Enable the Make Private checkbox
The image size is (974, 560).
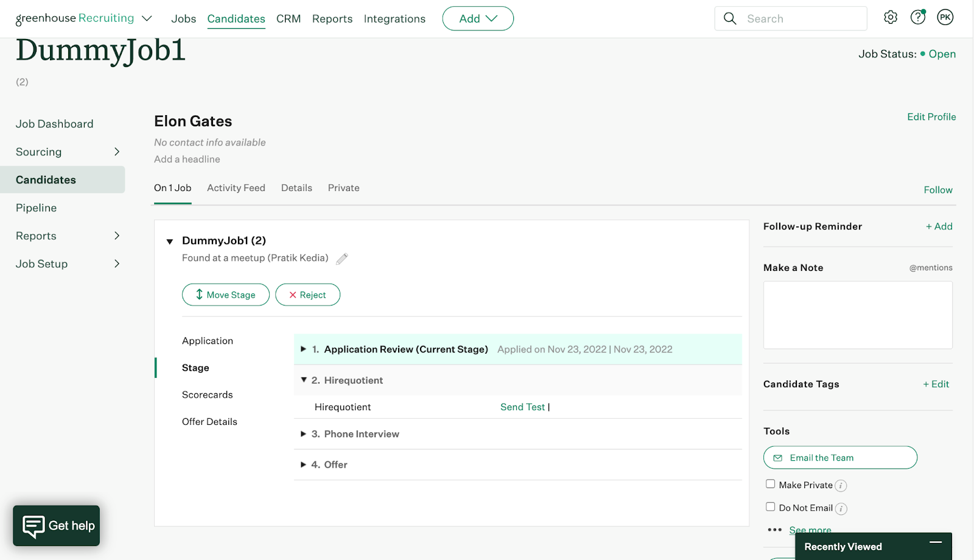coord(771,484)
